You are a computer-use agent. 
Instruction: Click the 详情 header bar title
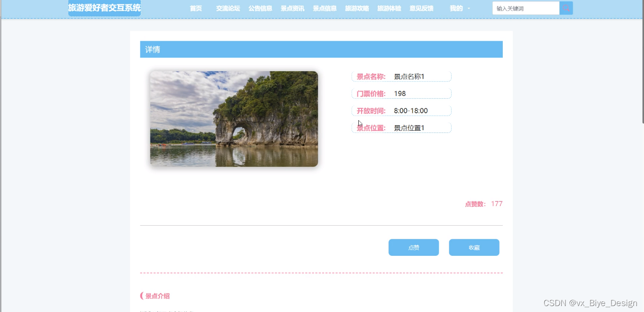(153, 49)
